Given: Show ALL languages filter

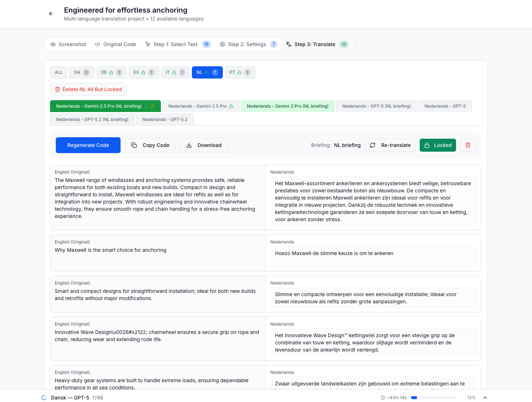Looking at the screenshot, I should pyautogui.click(x=59, y=72).
